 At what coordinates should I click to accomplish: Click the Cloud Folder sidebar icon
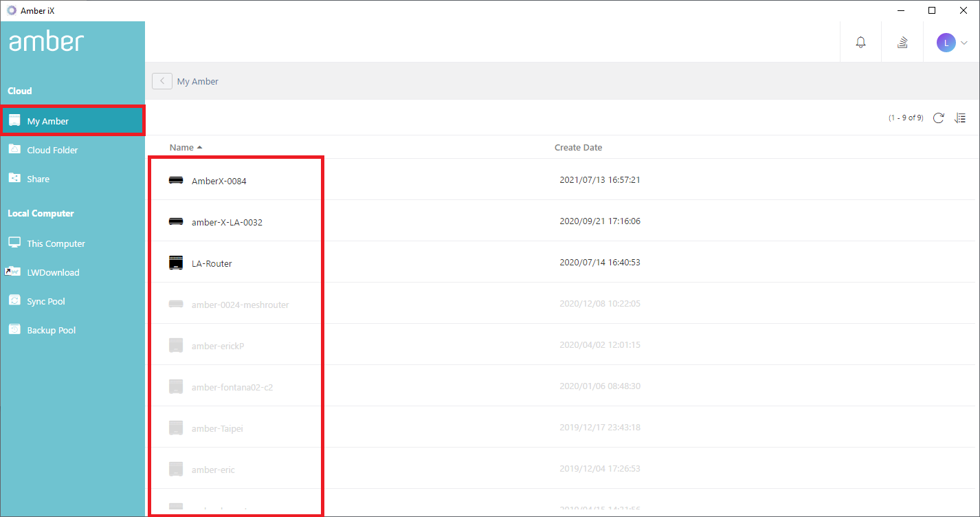(14, 149)
